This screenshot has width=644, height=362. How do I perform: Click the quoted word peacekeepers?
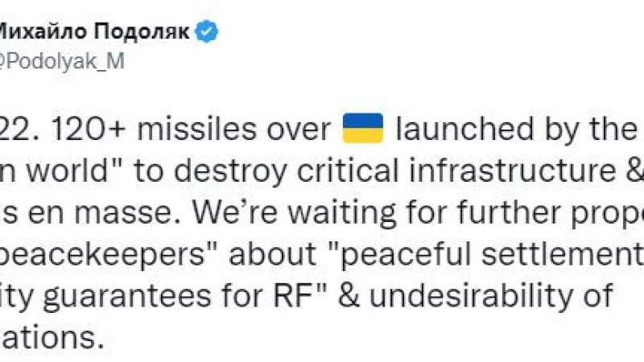(x=102, y=254)
